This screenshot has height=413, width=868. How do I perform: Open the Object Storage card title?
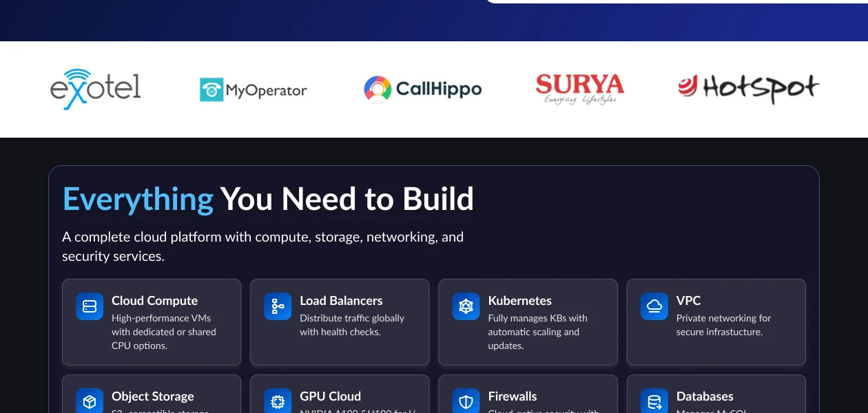tap(153, 396)
